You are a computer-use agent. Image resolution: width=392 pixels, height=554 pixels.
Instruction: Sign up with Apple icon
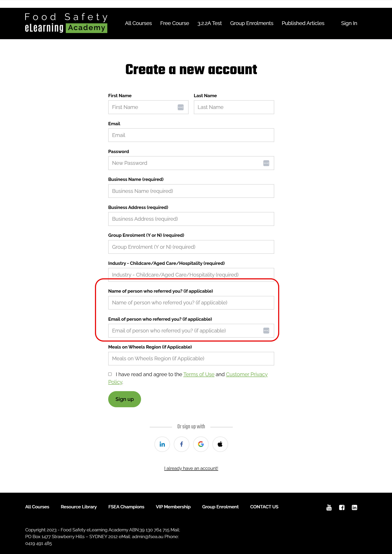tap(220, 444)
